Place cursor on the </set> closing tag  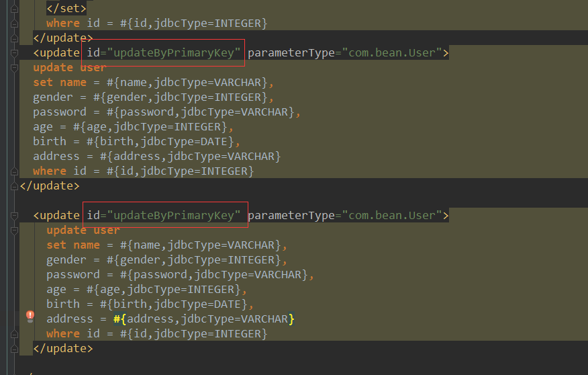[66, 8]
